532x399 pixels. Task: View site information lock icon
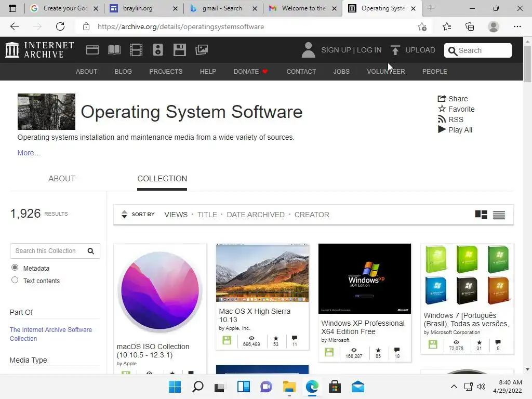[86, 26]
